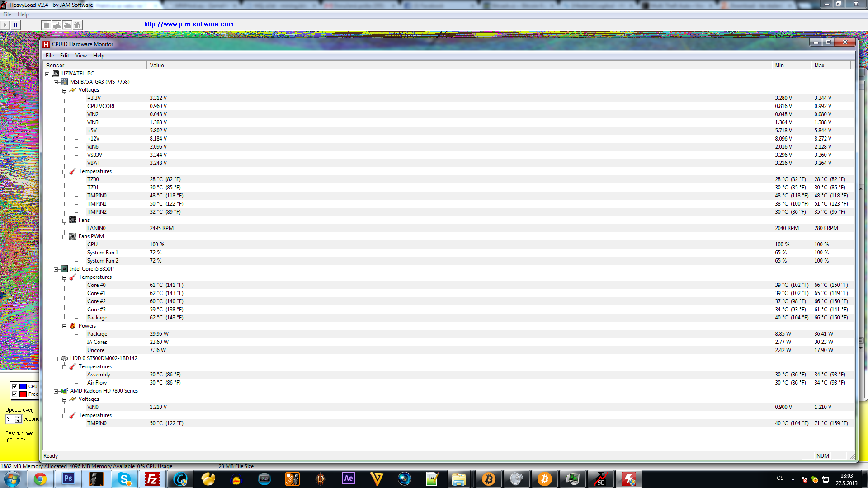
Task: Open Hardware Monitor File menu
Action: (50, 56)
